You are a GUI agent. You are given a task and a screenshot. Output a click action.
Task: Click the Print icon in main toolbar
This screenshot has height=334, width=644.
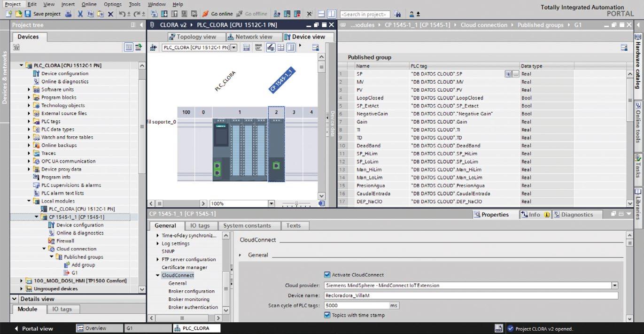[68, 14]
